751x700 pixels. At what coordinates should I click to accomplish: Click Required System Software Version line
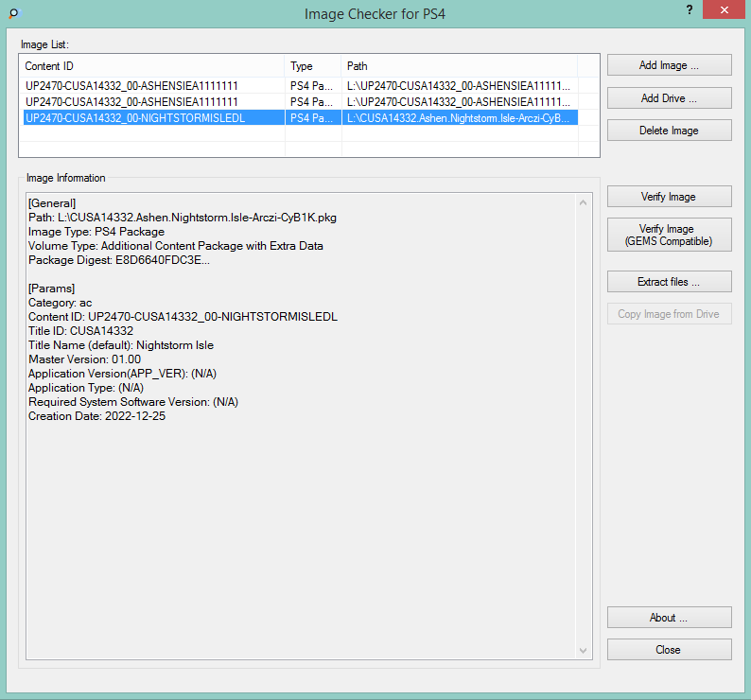click(133, 402)
